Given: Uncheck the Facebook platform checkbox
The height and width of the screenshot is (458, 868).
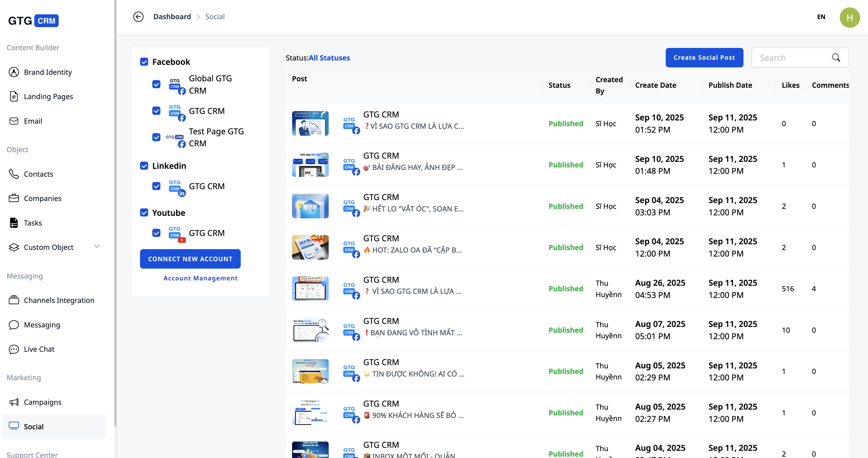Looking at the screenshot, I should click(x=144, y=62).
